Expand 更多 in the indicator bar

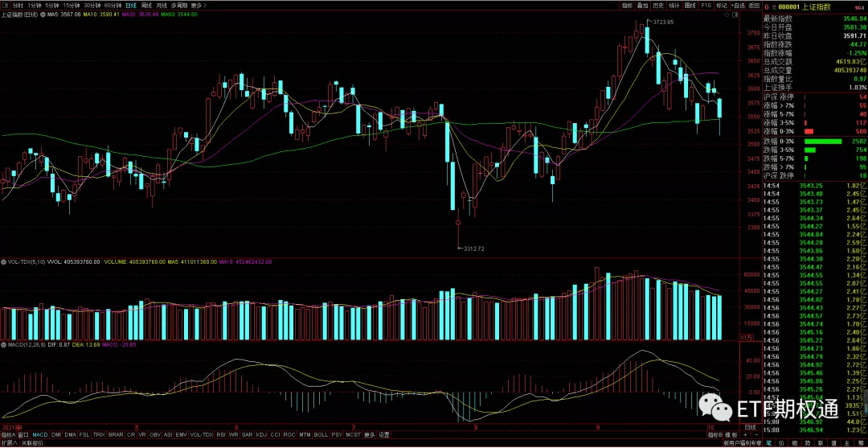[370, 434]
